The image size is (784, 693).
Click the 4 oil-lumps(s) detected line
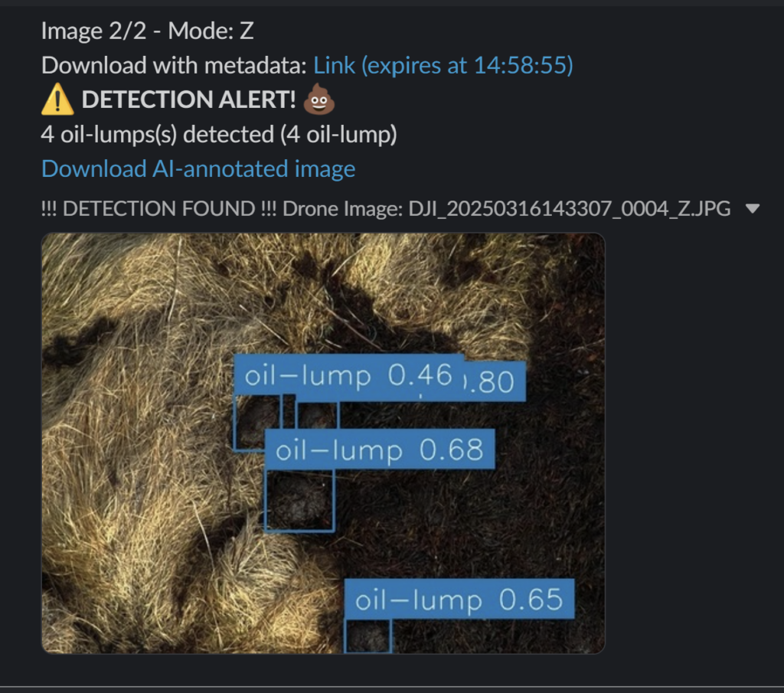pyautogui.click(x=219, y=135)
